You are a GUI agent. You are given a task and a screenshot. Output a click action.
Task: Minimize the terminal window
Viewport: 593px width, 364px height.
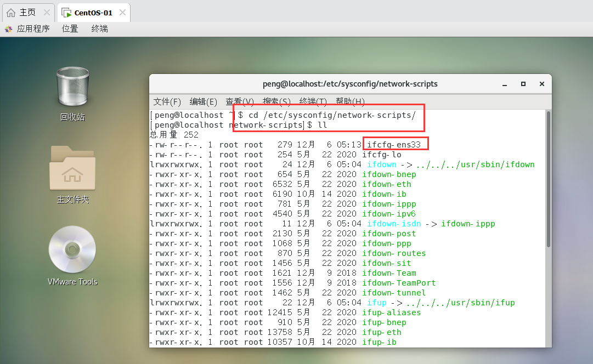[x=505, y=84]
